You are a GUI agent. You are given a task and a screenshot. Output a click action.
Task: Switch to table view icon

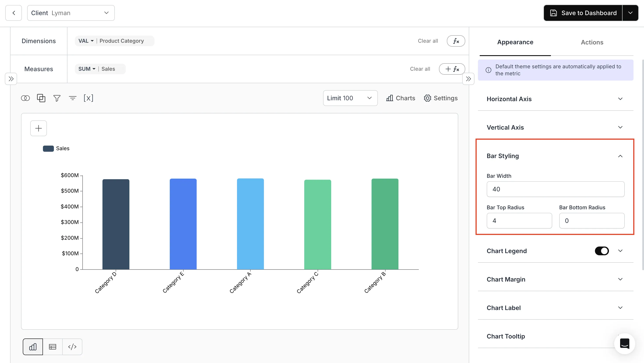coord(53,347)
